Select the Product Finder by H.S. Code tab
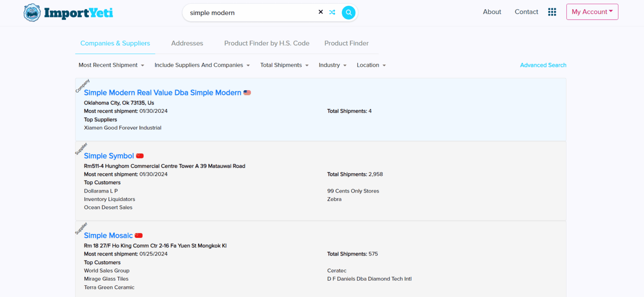Screen dimensions: 644x297 pos(267,43)
